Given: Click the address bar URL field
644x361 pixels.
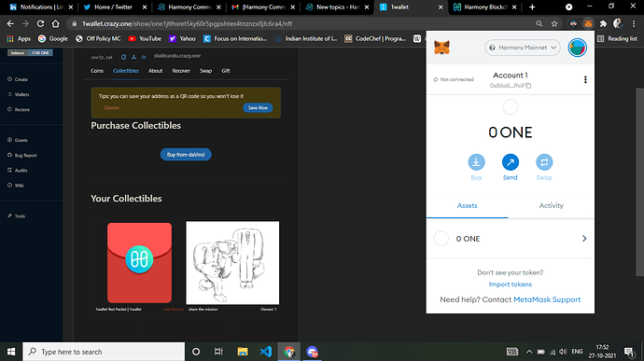Looking at the screenshot, I should (x=304, y=24).
